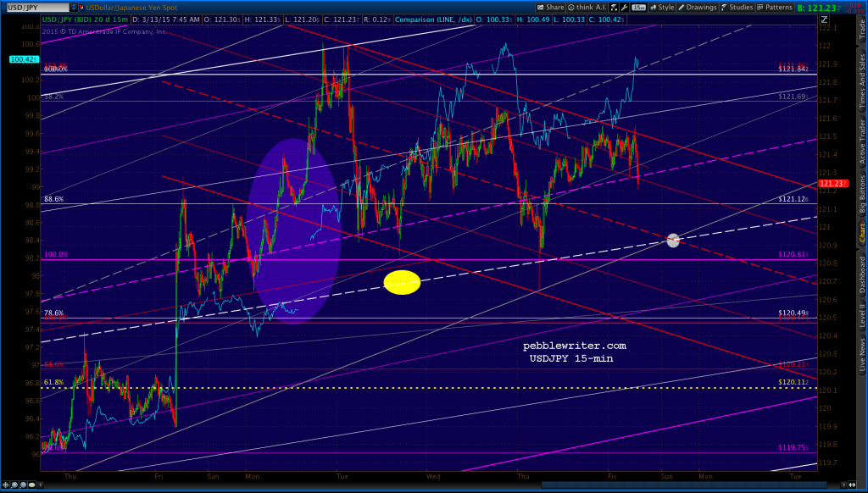Click the Share button

tap(550, 8)
